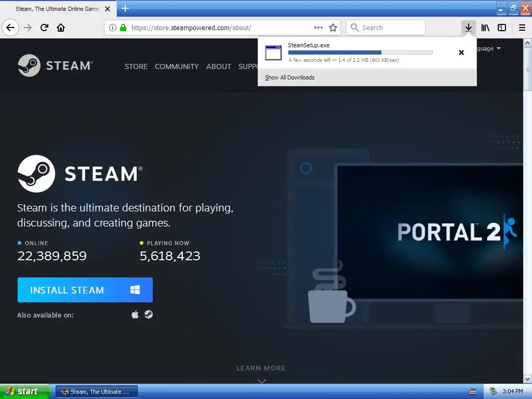Close the Steam browser tab
The width and height of the screenshot is (532, 399).
(x=108, y=9)
